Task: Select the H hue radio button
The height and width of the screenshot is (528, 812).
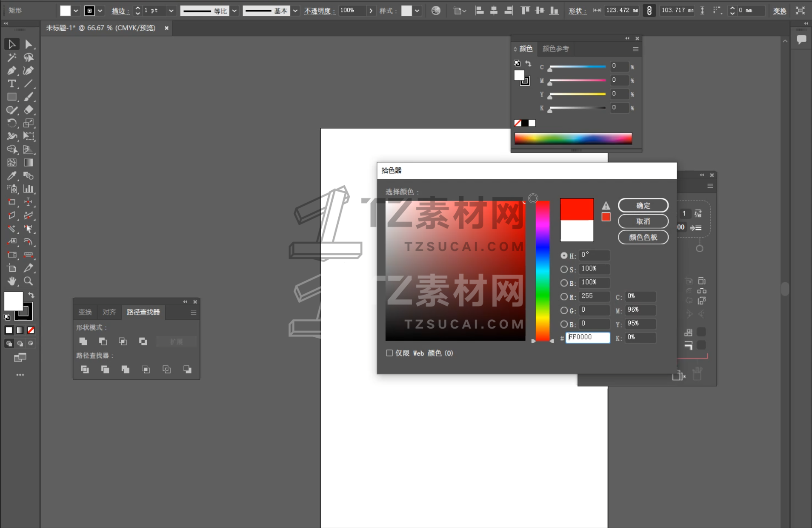Action: [564, 255]
